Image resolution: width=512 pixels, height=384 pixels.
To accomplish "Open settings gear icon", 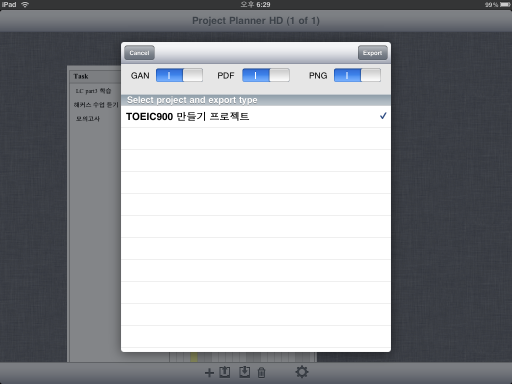I will [302, 372].
